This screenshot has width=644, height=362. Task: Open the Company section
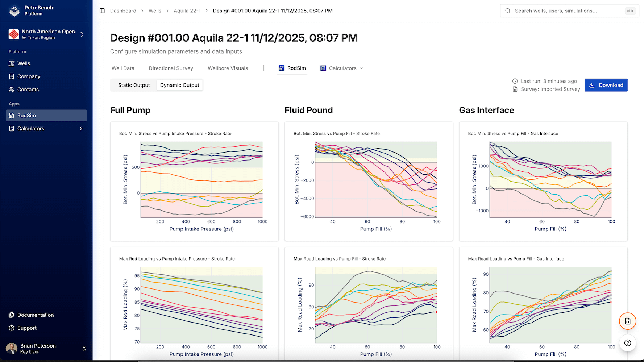(x=28, y=76)
